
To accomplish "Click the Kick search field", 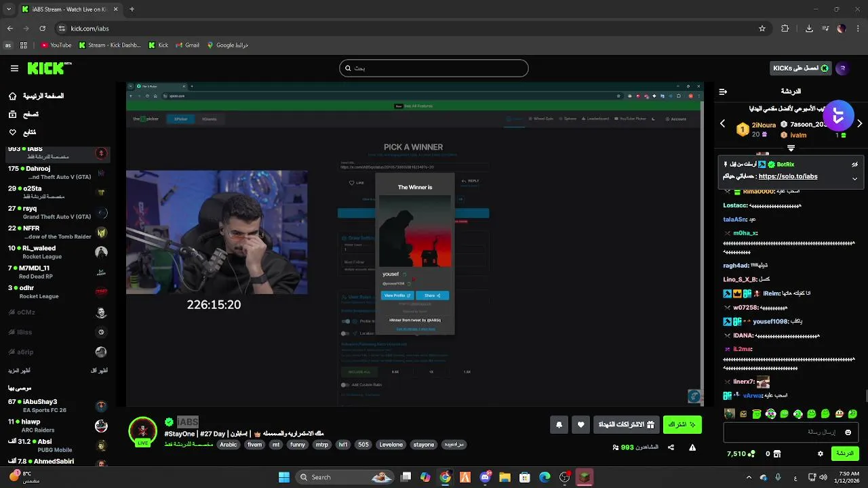I will [x=433, y=68].
